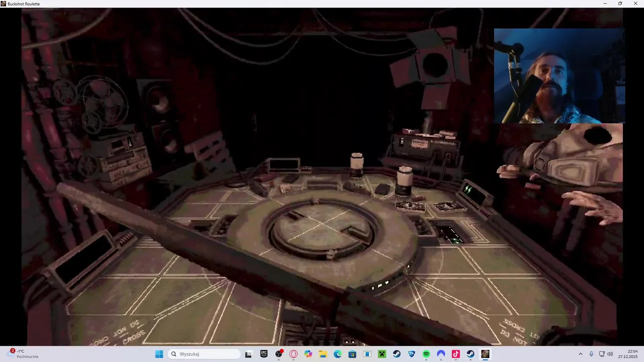This screenshot has width=644, height=362.
Task: Open Steam icon next to TikTok
Action: point(470,354)
